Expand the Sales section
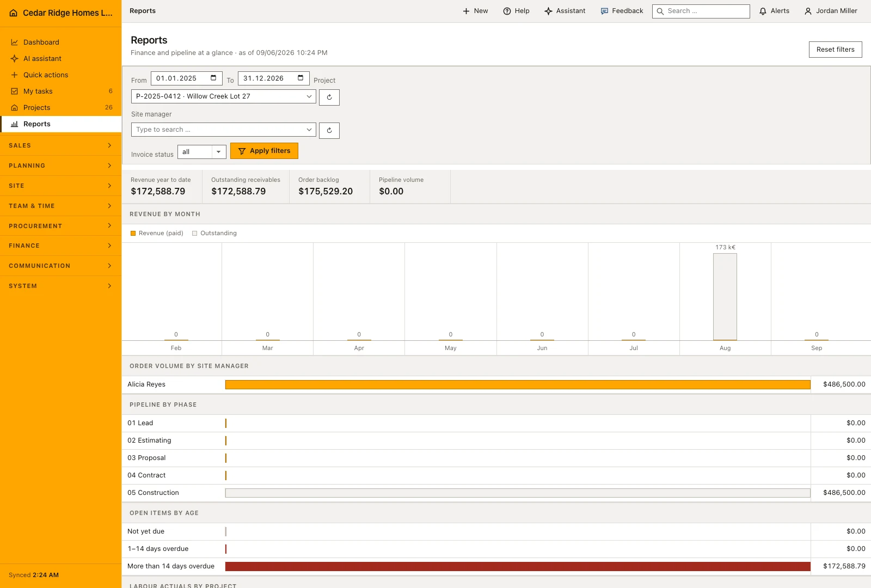Viewport: 871px width, 588px height. [60, 145]
